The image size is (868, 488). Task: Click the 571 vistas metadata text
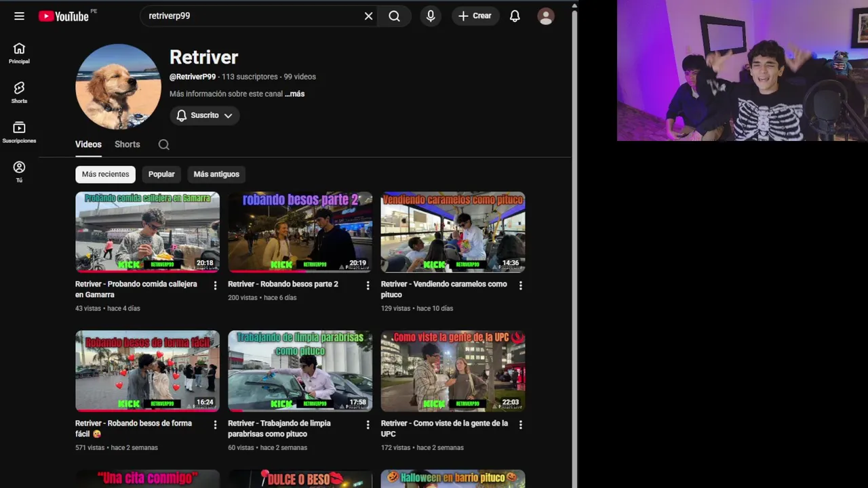pos(117,447)
